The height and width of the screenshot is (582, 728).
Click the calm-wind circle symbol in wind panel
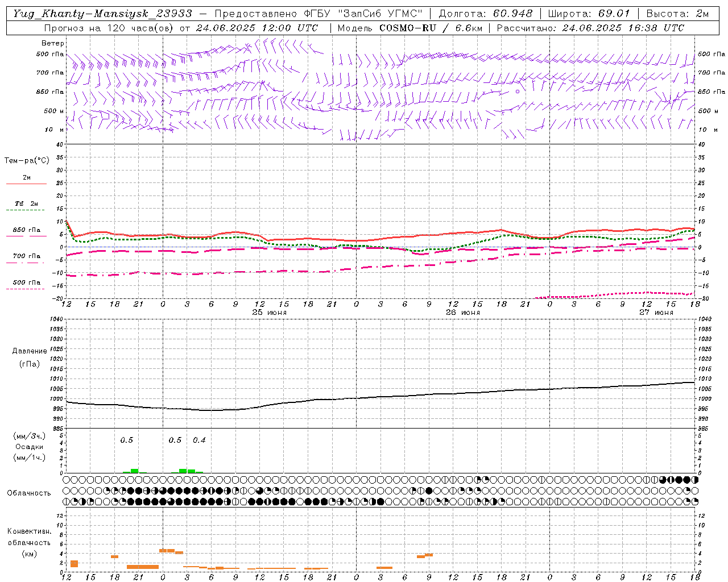click(518, 91)
